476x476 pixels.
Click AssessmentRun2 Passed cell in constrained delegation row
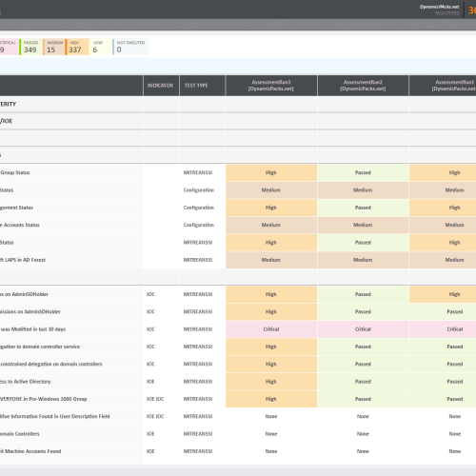coord(363,364)
